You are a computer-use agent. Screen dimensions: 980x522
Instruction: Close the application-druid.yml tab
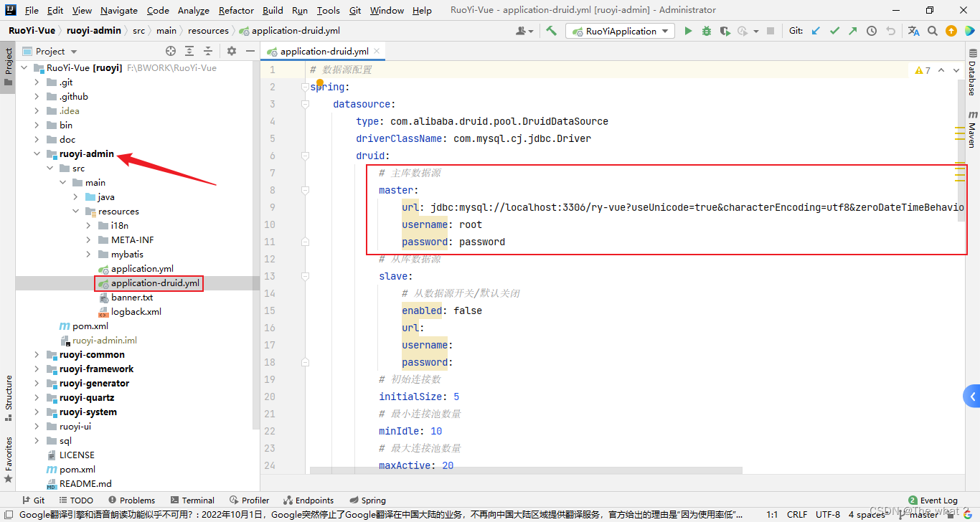[x=377, y=51]
